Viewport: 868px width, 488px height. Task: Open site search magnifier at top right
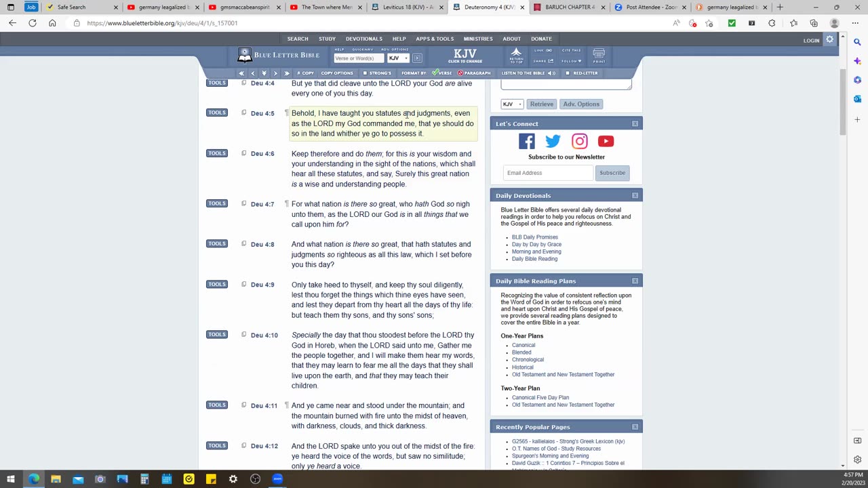coord(857,42)
